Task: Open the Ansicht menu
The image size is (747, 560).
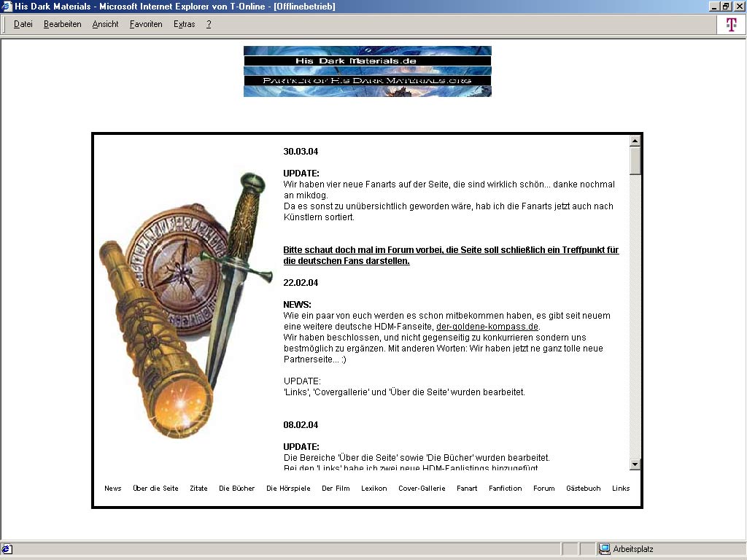Action: click(x=105, y=24)
